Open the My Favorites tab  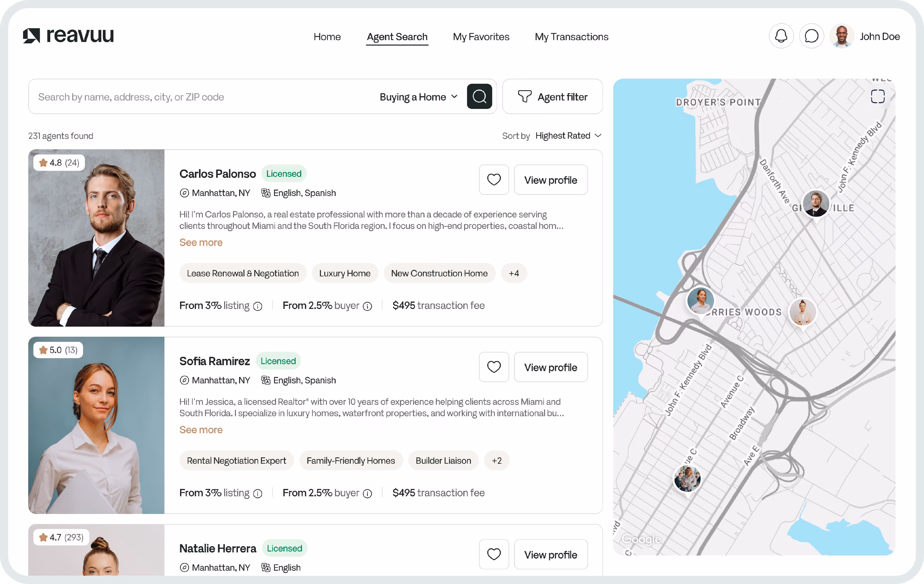pos(481,37)
